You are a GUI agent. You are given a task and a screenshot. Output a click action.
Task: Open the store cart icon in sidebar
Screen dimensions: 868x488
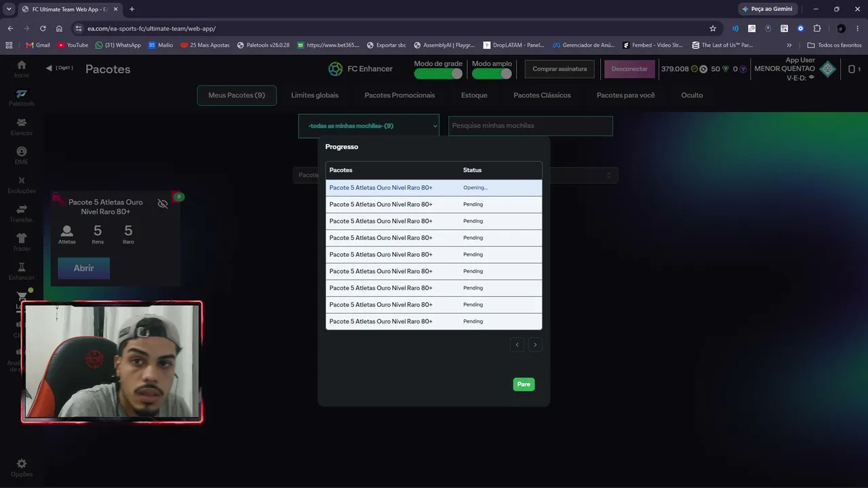point(22,297)
